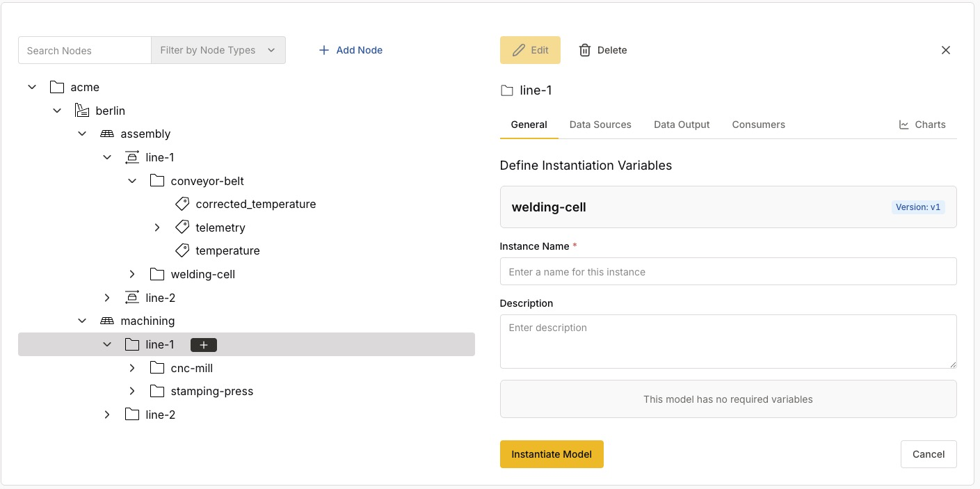Click the machining line-2 folder icon
The height and width of the screenshot is (489, 980).
click(132, 415)
